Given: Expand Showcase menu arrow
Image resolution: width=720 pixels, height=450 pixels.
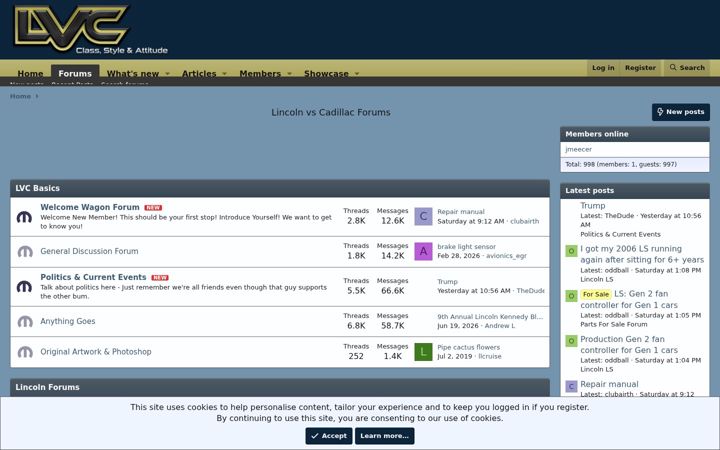Looking at the screenshot, I should (357, 73).
